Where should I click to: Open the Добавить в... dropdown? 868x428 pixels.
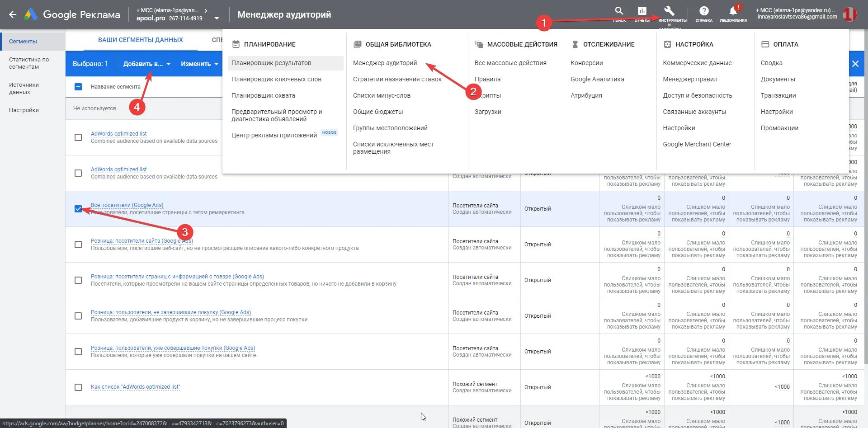click(147, 64)
